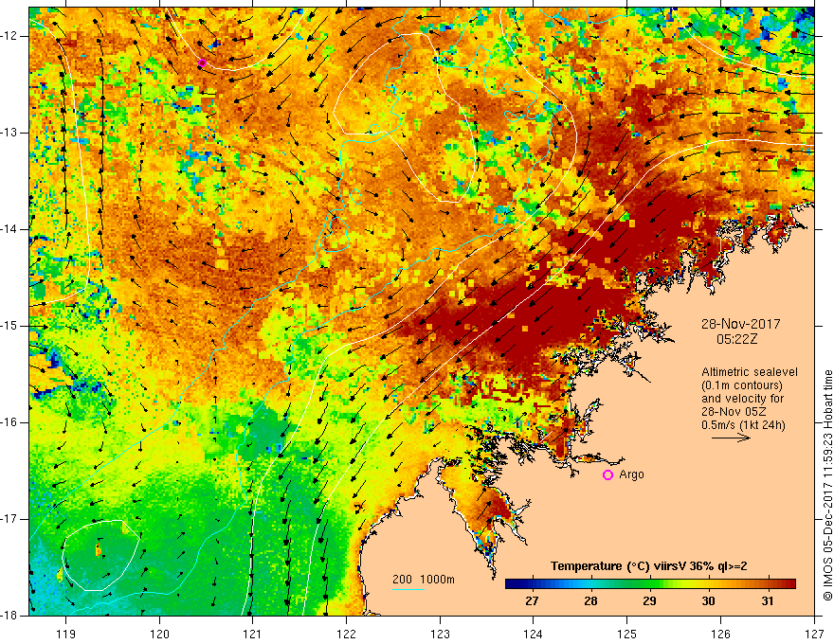The width and height of the screenshot is (834, 644).
Task: Click the latitude axis label '-12'
Action: 10,36
